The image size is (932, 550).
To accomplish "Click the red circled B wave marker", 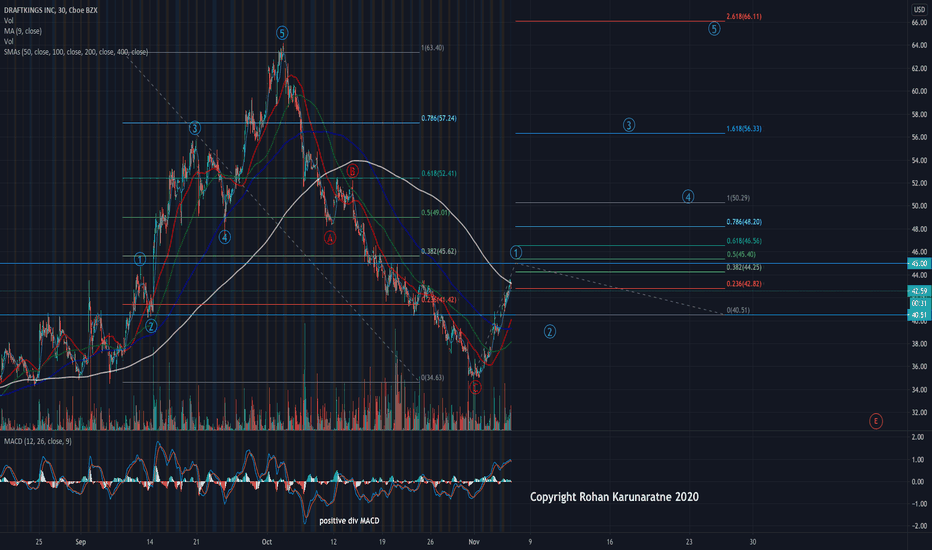I will tap(352, 171).
